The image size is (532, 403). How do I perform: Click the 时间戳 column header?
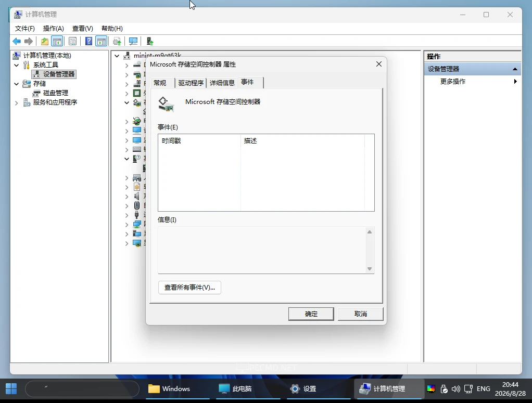tap(199, 141)
